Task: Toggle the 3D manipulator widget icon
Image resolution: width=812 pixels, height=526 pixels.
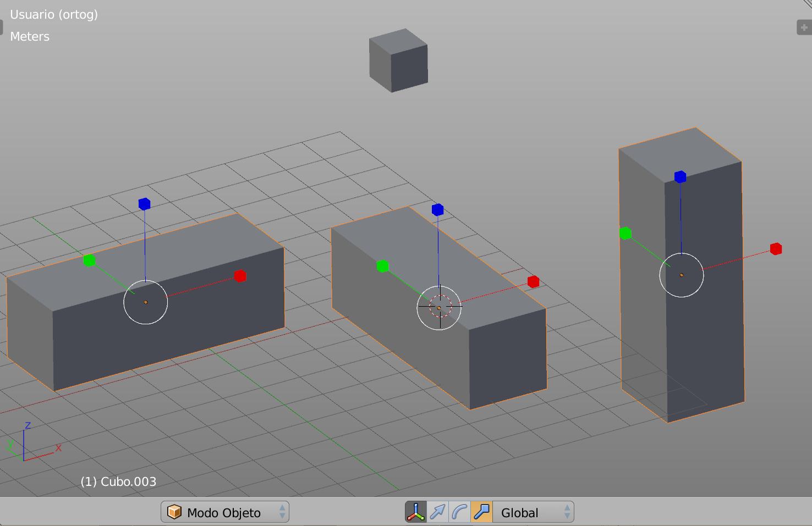Action: 416,512
